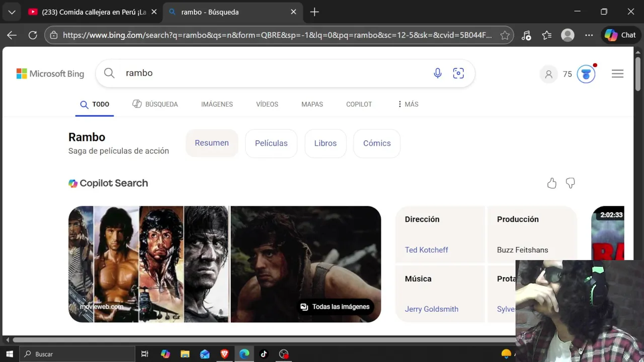
Task: Open the tab list dropdown arrow
Action: point(12,12)
